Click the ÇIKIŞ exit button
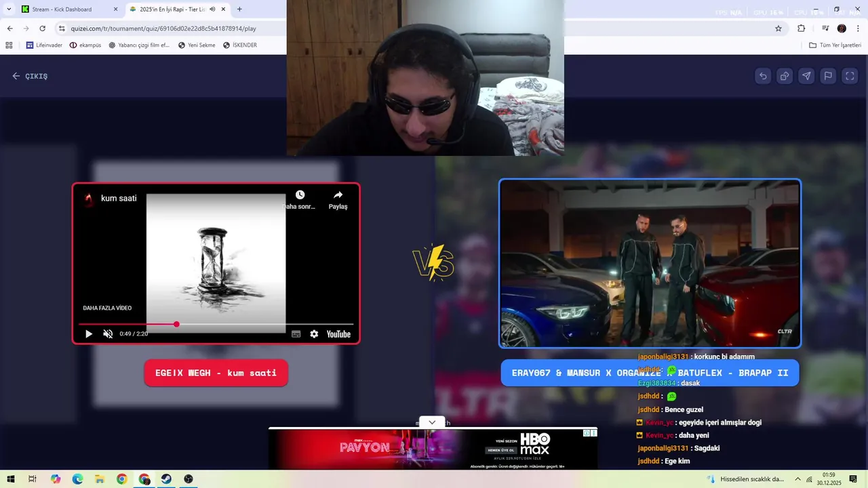 coord(30,76)
